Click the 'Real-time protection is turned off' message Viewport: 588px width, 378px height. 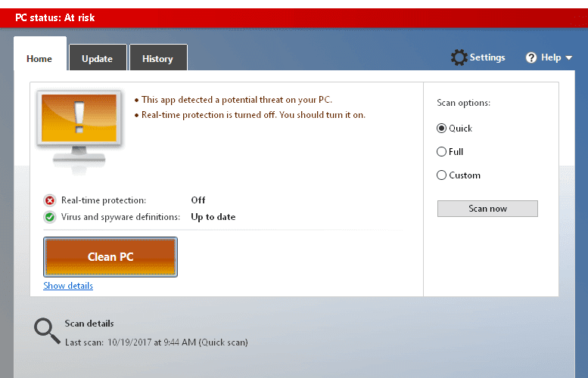(x=253, y=115)
